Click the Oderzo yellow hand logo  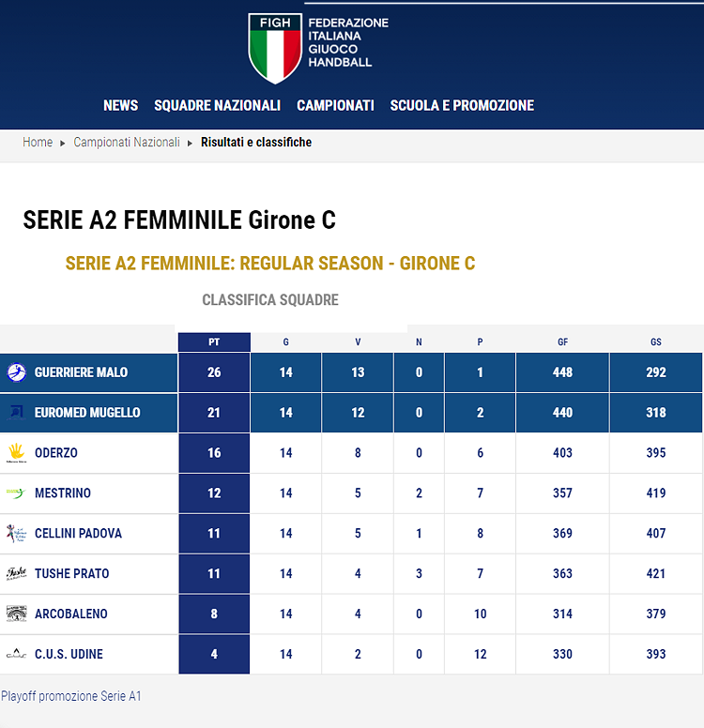[x=17, y=453]
